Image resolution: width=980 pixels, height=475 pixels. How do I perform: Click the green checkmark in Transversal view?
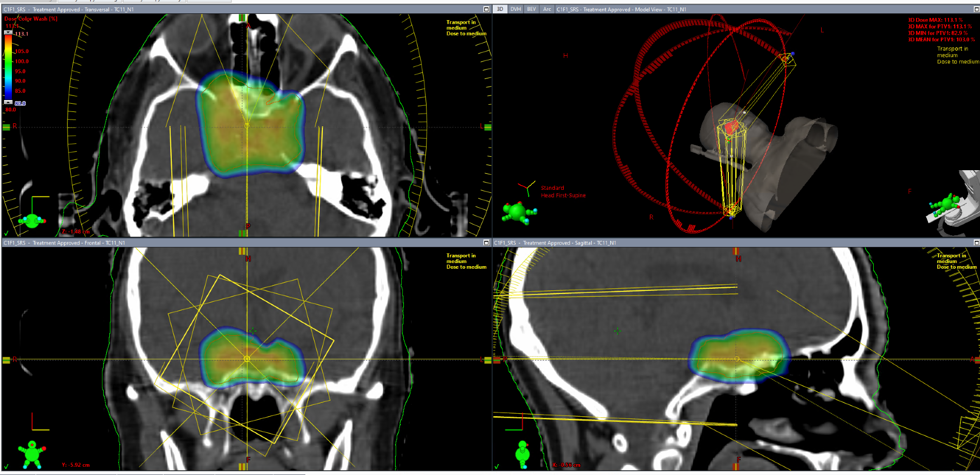[x=6, y=233]
